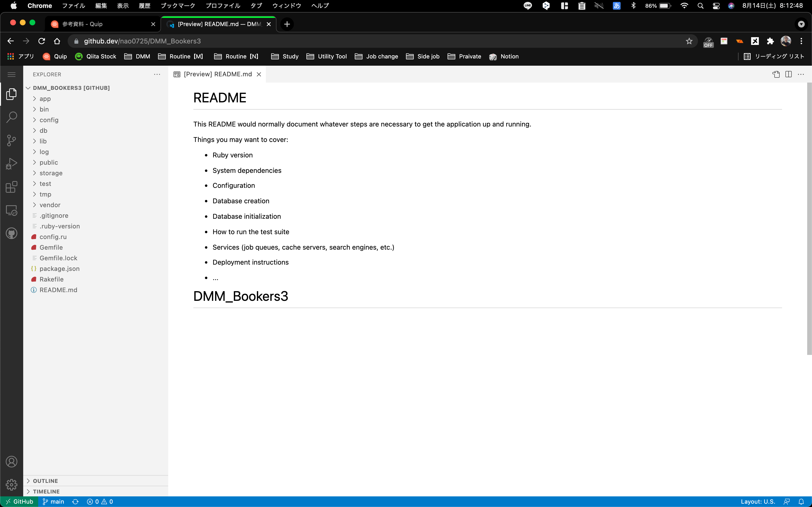
Task: Click the preview vertical scrollbar
Action: coord(809,218)
